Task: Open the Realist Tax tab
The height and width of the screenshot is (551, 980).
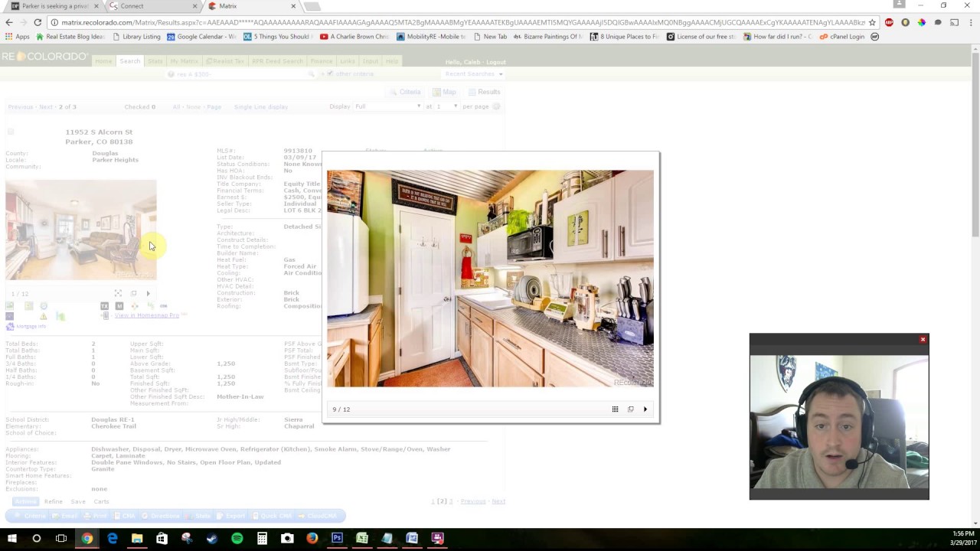Action: click(x=224, y=61)
